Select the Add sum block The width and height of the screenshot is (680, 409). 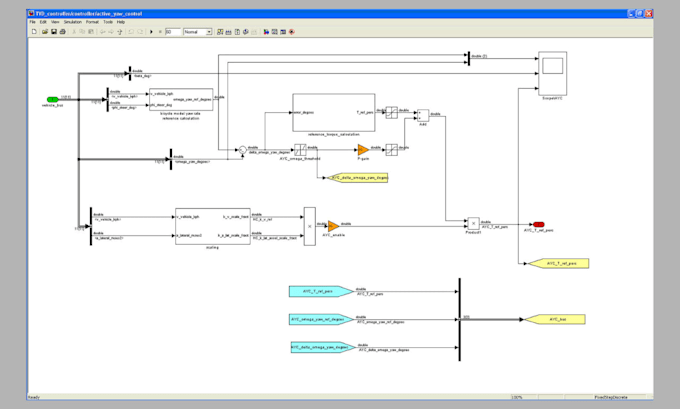pyautogui.click(x=423, y=115)
